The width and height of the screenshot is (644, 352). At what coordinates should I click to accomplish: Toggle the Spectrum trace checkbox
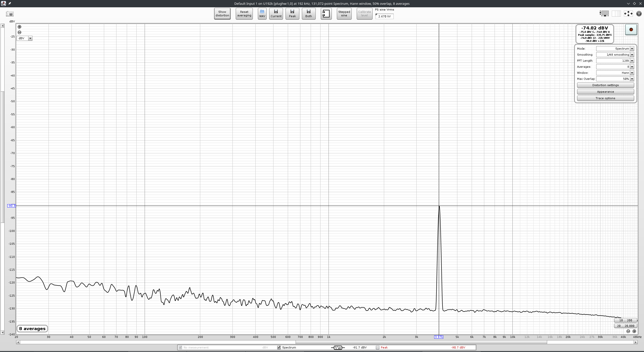click(x=279, y=347)
